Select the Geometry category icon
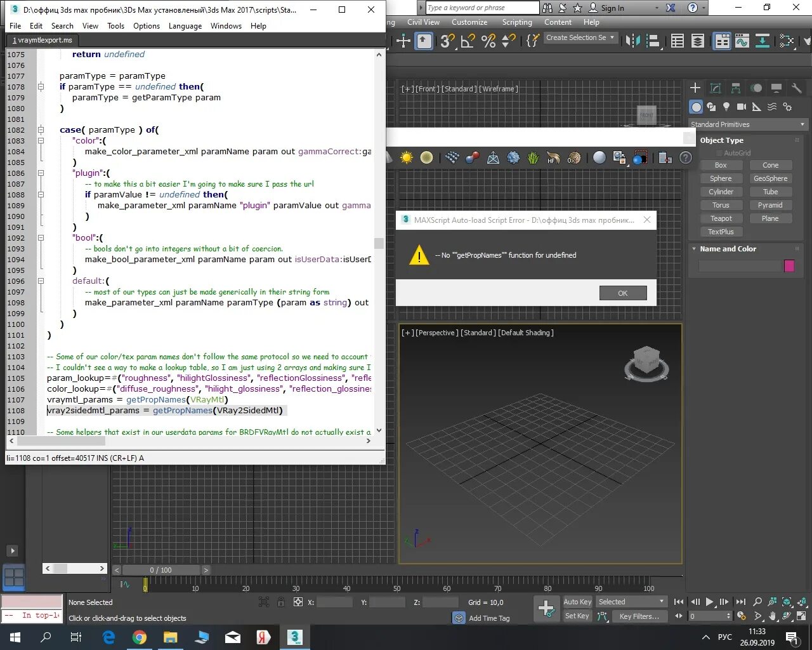812x650 pixels. click(697, 107)
